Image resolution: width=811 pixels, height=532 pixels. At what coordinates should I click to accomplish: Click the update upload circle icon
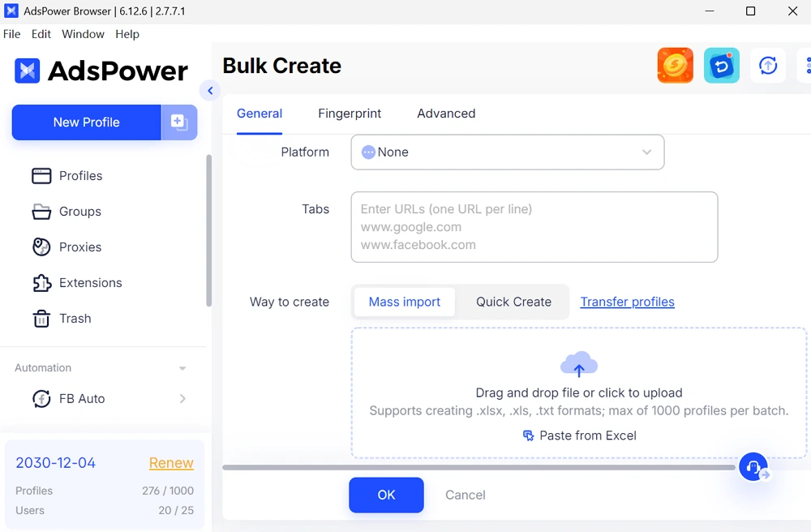(x=768, y=66)
